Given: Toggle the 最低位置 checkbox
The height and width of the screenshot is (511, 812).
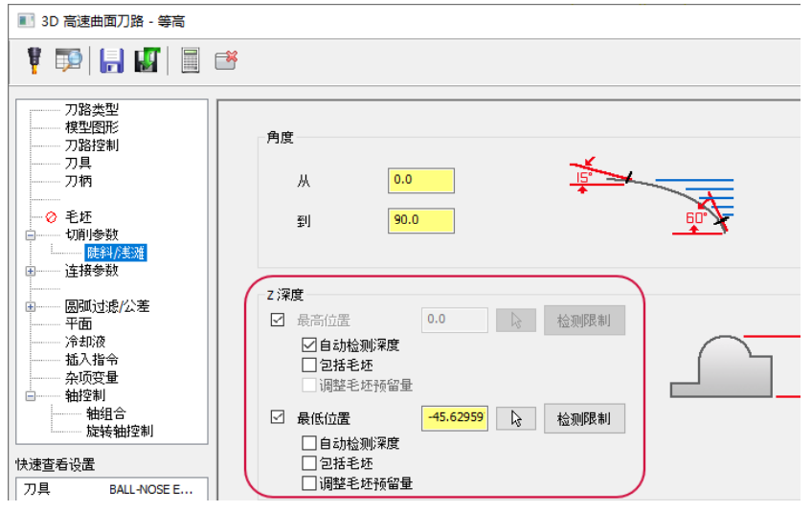Looking at the screenshot, I should pyautogui.click(x=278, y=417).
